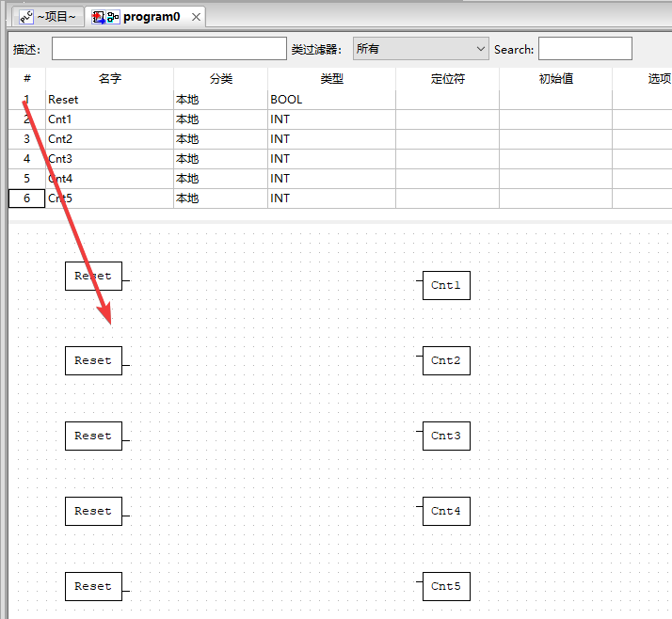Click the ~项目~ tab icon

[25, 17]
